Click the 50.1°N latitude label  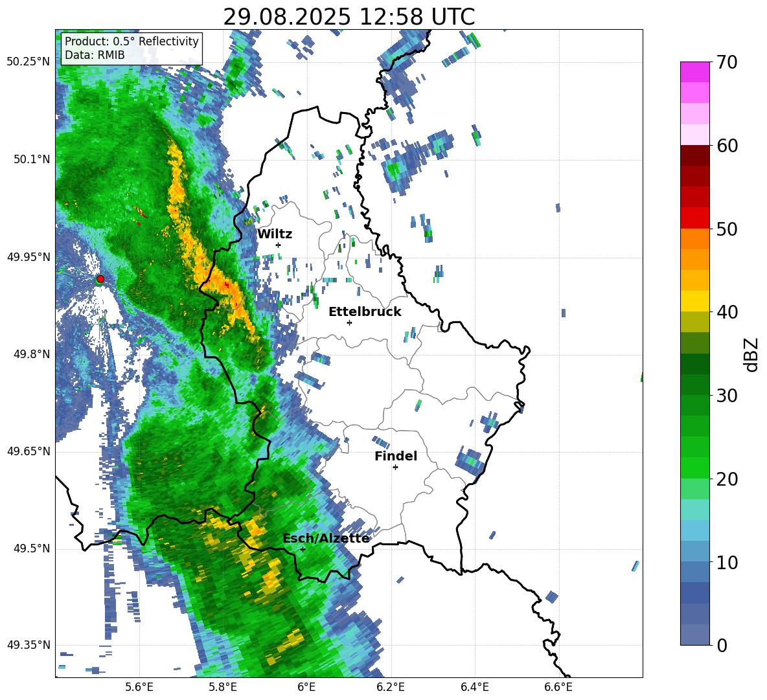[31, 159]
